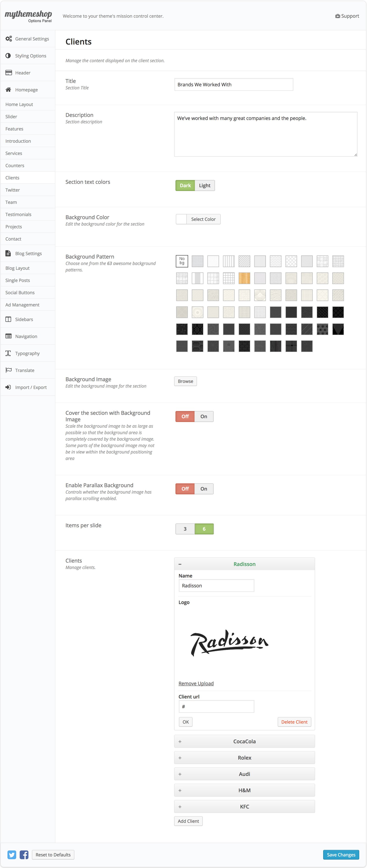367x868 pixels.
Task: Click the Import / Export arrow icon
Action: [x=8, y=387]
